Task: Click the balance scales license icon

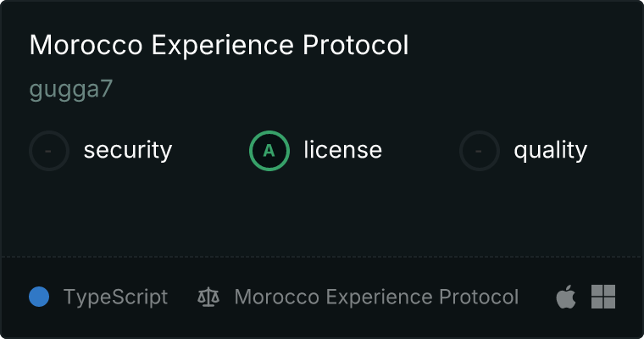Action: pos(208,297)
